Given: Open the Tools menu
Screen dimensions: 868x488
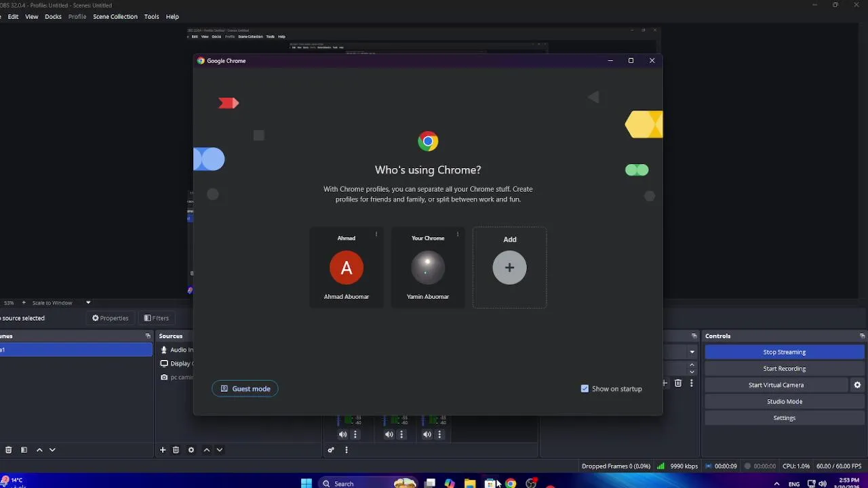Looking at the screenshot, I should 151,17.
